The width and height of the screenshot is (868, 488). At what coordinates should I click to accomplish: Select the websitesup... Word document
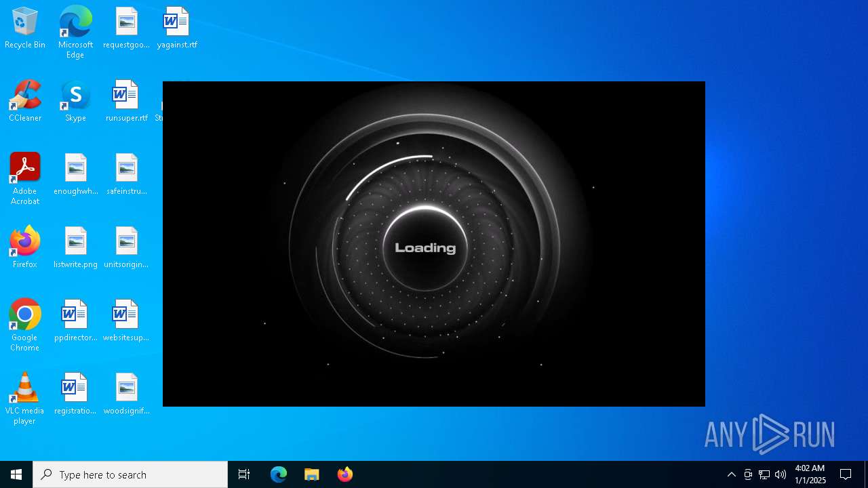point(126,321)
